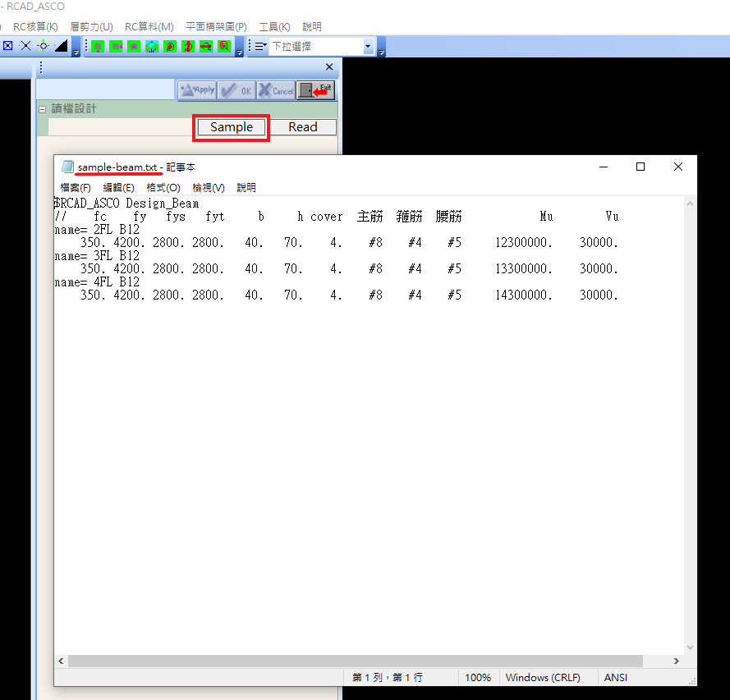The width and height of the screenshot is (730, 700).
Task: Open Notepad 檢視(V) menu
Action: [209, 187]
